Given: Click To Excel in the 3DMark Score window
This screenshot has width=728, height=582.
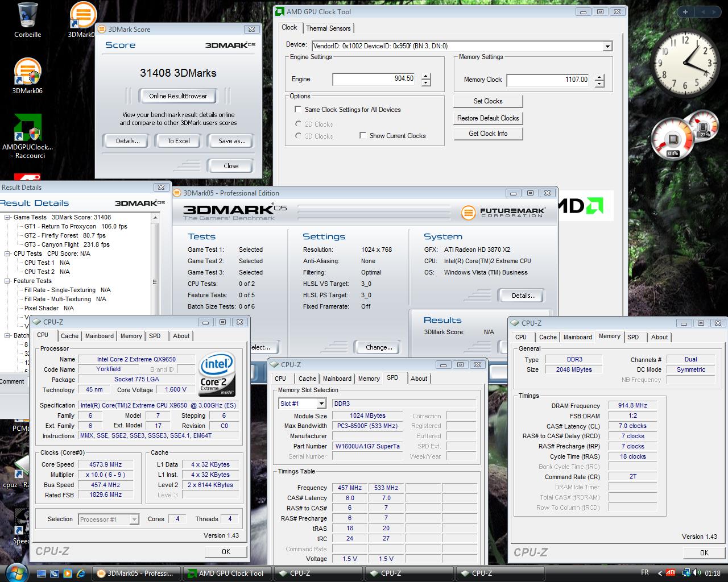Looking at the screenshot, I should [179, 141].
